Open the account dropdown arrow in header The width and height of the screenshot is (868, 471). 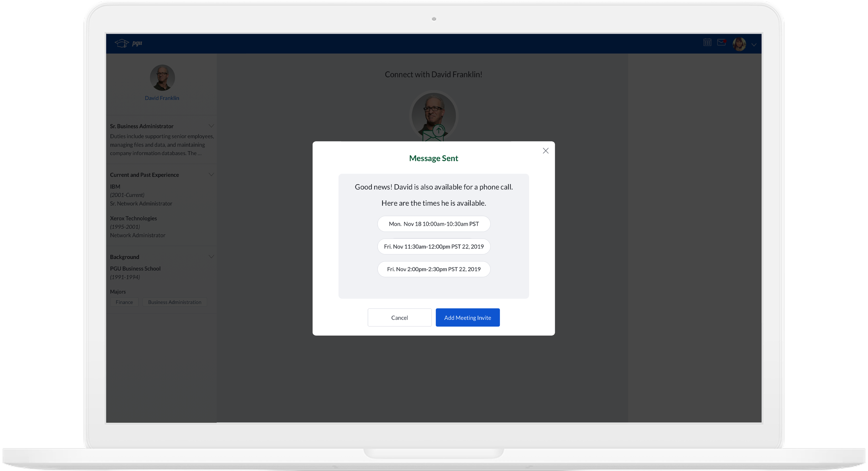(754, 45)
